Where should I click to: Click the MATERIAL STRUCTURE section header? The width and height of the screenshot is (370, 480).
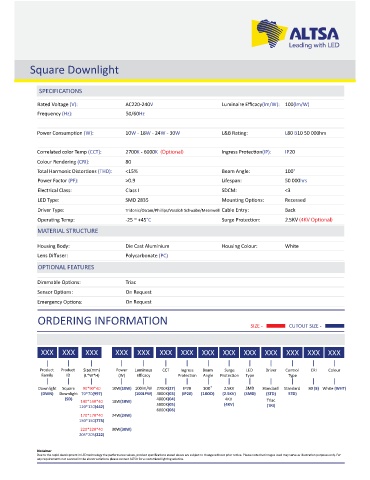tap(68, 231)
